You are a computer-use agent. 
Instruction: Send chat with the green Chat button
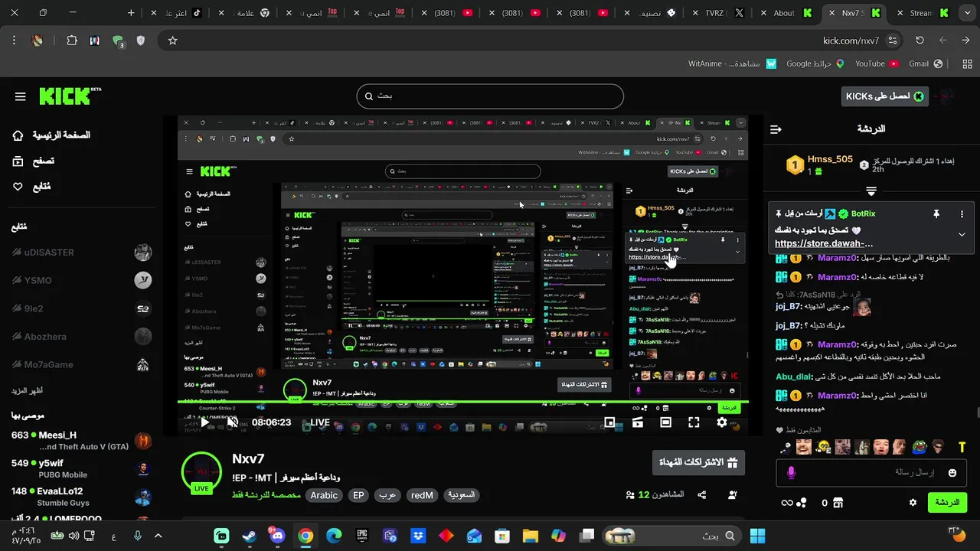click(947, 503)
